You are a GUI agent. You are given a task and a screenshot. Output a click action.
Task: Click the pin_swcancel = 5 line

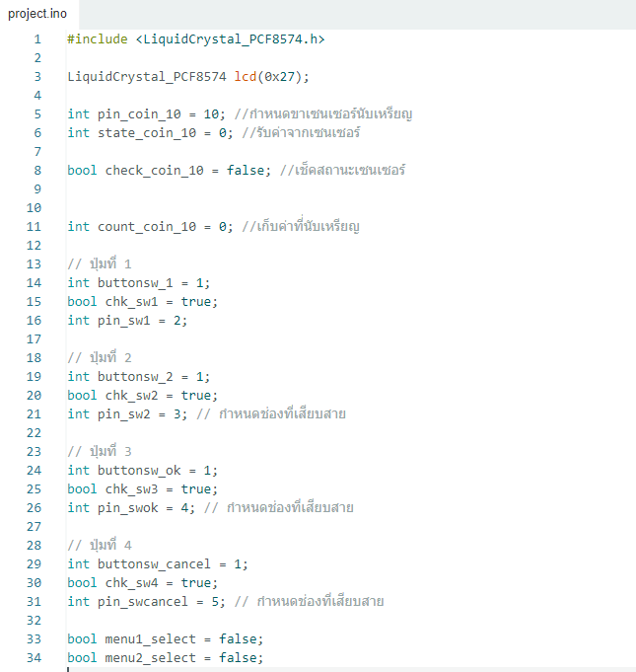(x=225, y=602)
